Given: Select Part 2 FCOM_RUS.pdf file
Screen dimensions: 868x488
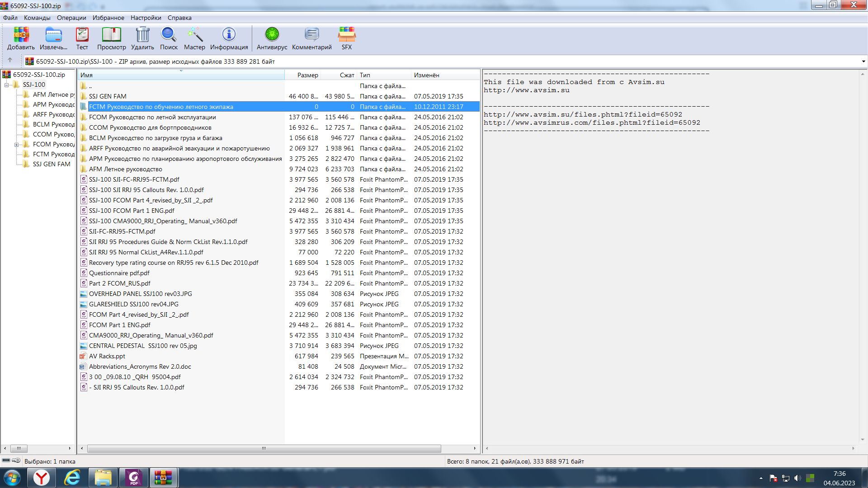Looking at the screenshot, I should 279,283.
